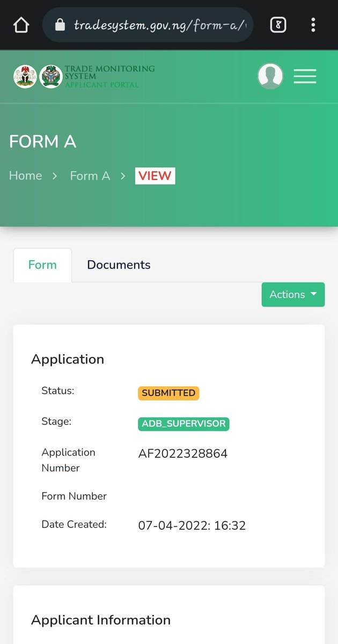Click the tradesystem.gov.ng address bar

coord(148,25)
